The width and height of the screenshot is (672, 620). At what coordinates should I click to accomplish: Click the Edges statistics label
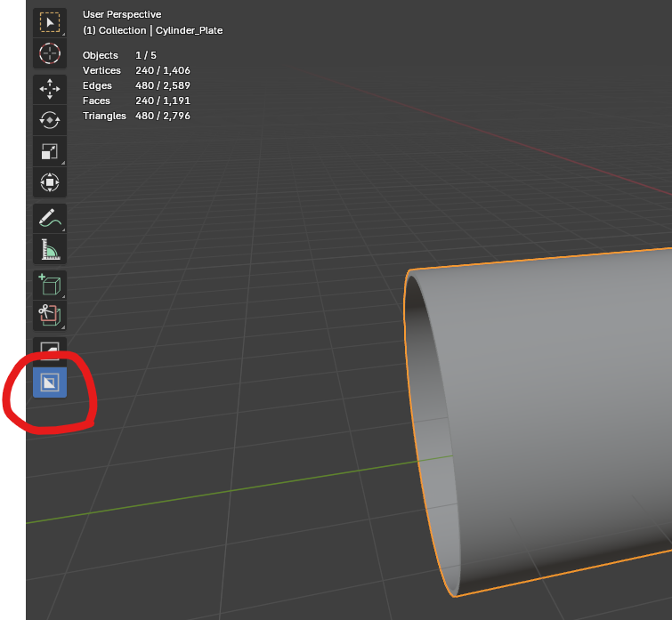point(97,85)
